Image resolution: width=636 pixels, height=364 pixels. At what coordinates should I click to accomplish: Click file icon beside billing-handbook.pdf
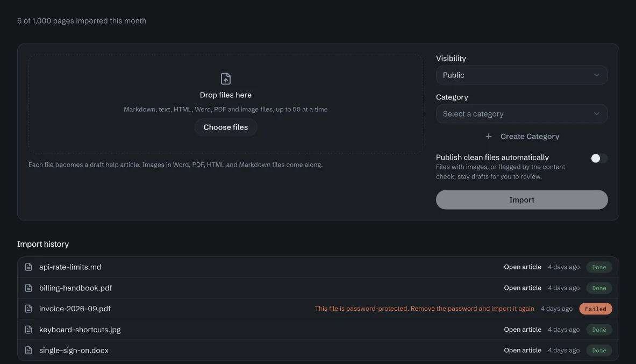coord(28,288)
